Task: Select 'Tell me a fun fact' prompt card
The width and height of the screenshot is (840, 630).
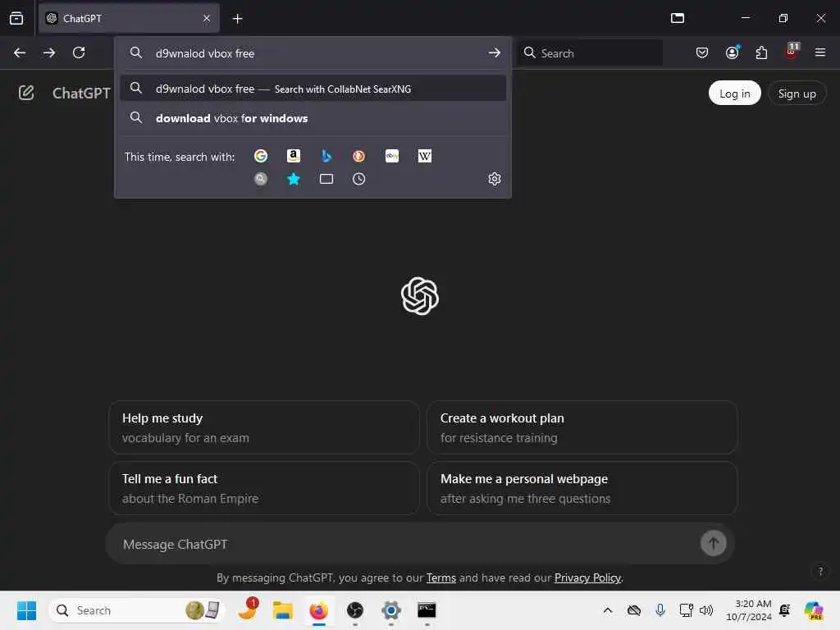Action: pyautogui.click(x=263, y=488)
